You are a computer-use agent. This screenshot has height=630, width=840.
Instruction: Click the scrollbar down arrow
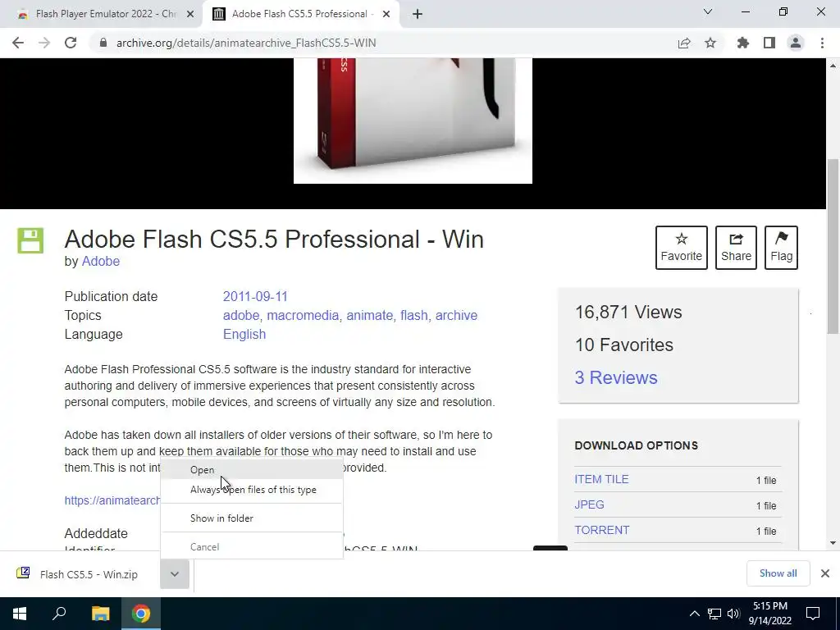point(833,543)
